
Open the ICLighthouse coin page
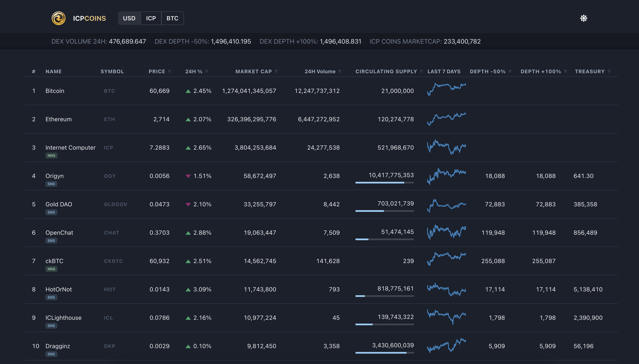(x=64, y=318)
